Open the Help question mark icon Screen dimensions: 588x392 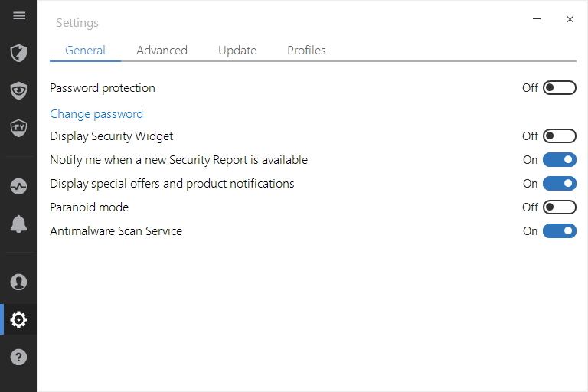[x=18, y=357]
